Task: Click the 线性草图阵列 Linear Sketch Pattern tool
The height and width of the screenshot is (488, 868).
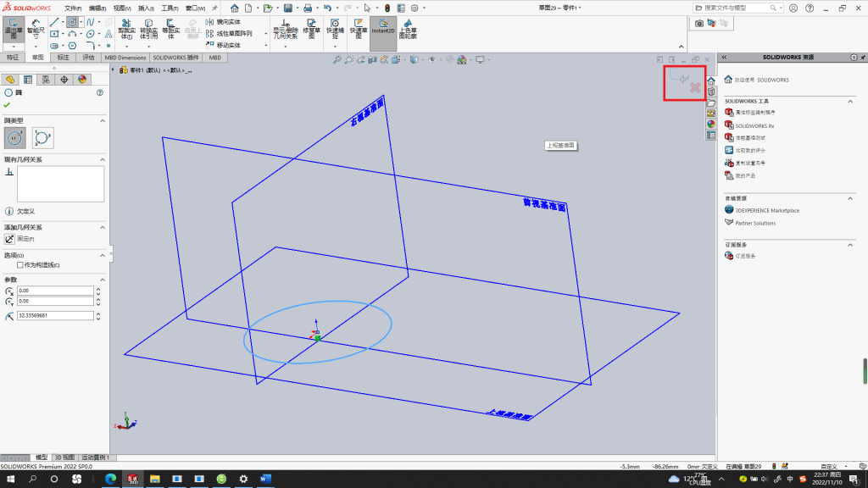Action: [229, 34]
